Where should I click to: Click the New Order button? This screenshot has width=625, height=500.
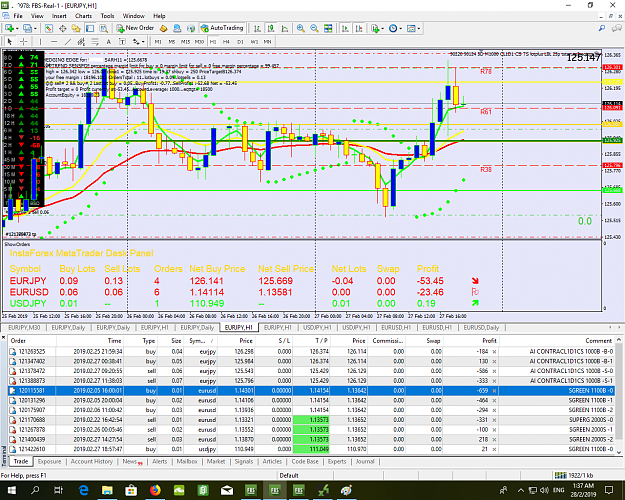click(135, 28)
